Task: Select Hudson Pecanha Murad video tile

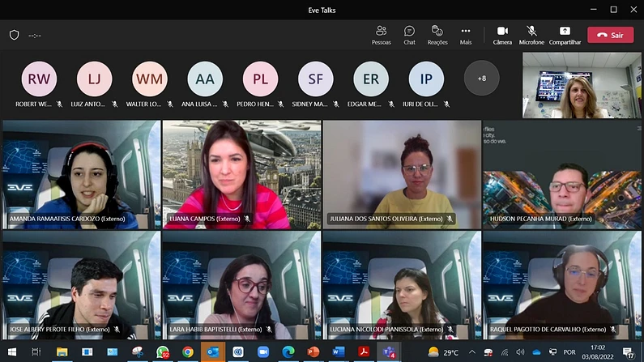Action: click(561, 174)
